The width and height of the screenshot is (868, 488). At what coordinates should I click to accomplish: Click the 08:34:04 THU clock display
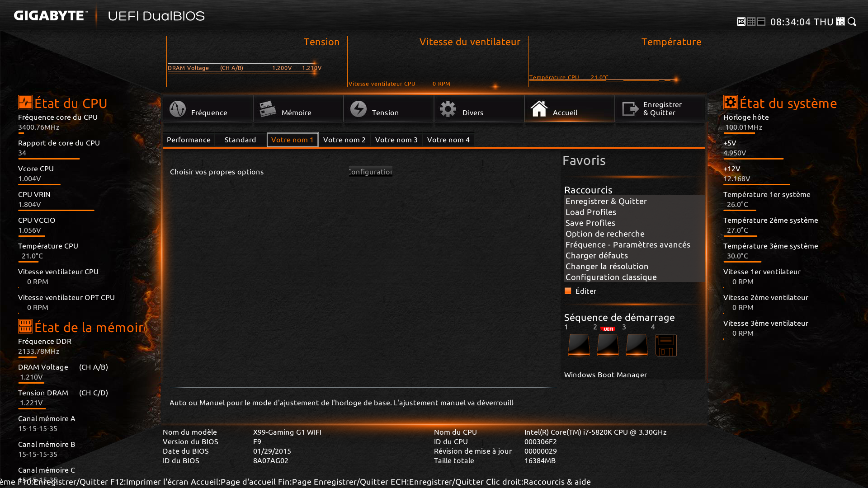802,22
